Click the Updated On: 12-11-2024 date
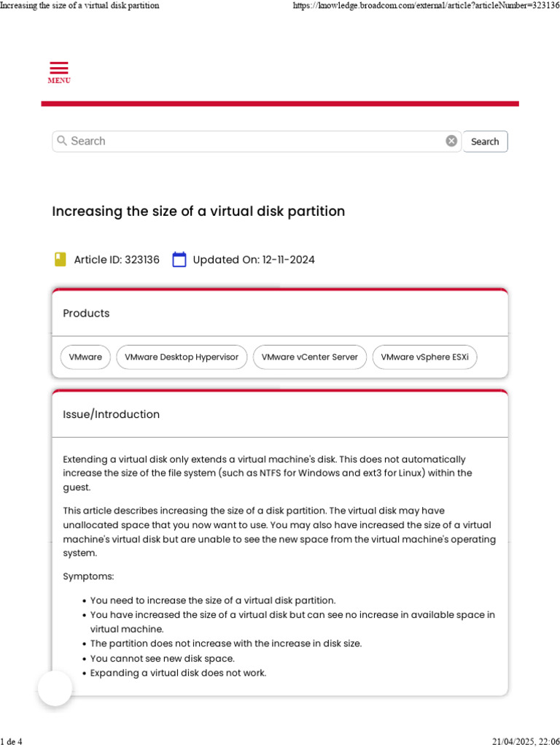This screenshot has width=560, height=747. [x=254, y=260]
